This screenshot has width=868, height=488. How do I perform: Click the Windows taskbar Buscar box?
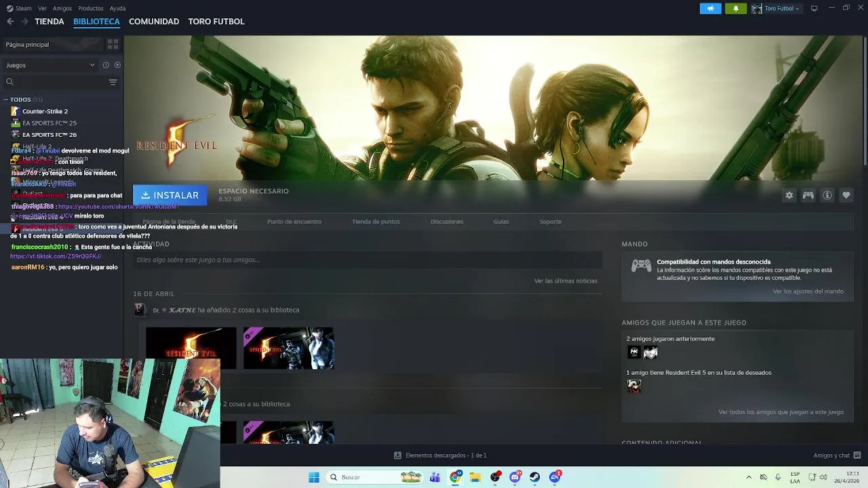pos(374,477)
